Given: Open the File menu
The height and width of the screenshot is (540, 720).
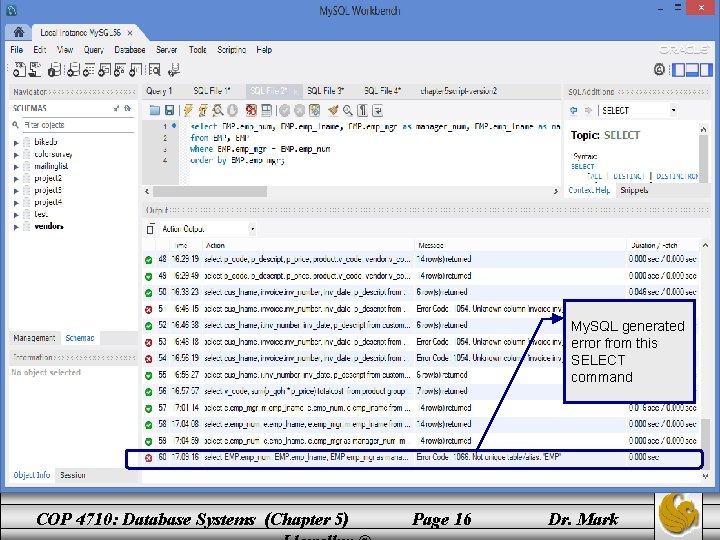Looking at the screenshot, I should click(x=17, y=50).
